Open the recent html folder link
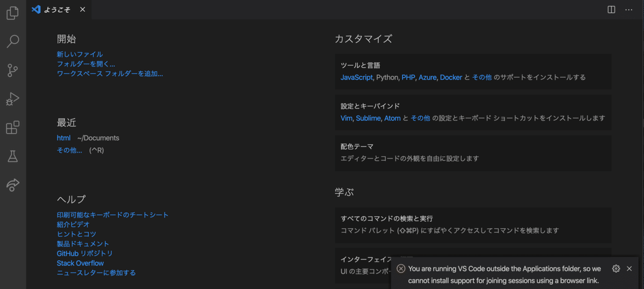Viewport: 644px width, 289px height. 63,138
